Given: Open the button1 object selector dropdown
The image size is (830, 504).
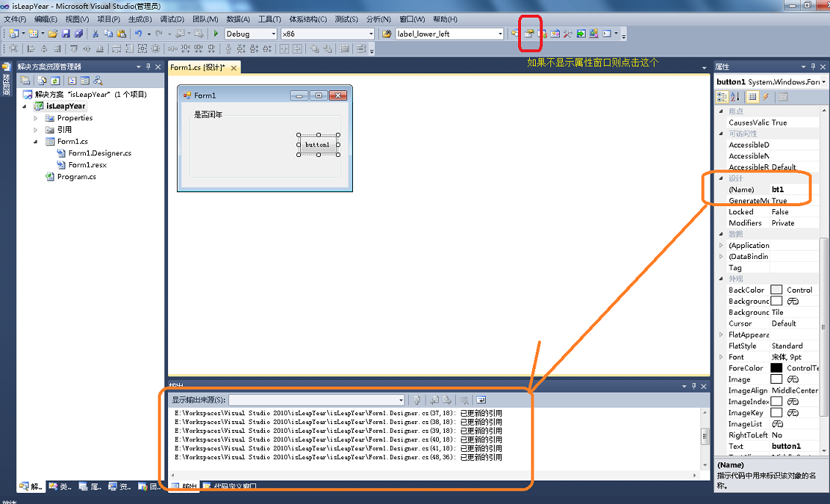Looking at the screenshot, I should [x=823, y=82].
